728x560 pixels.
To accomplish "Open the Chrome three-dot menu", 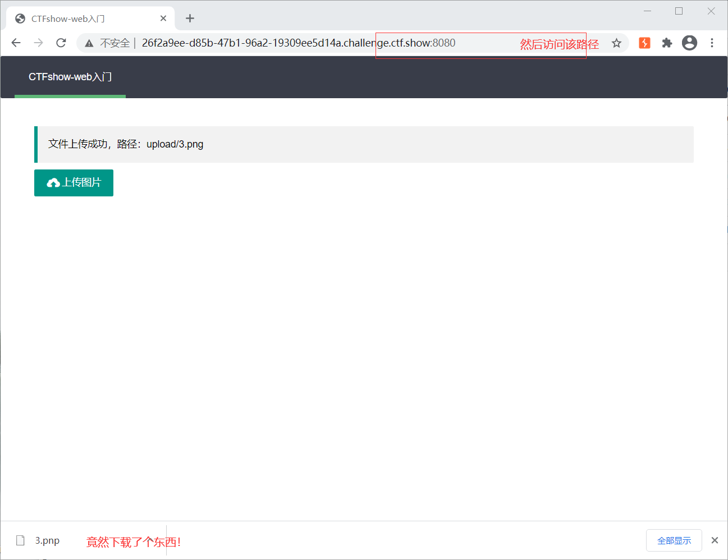I will [712, 43].
